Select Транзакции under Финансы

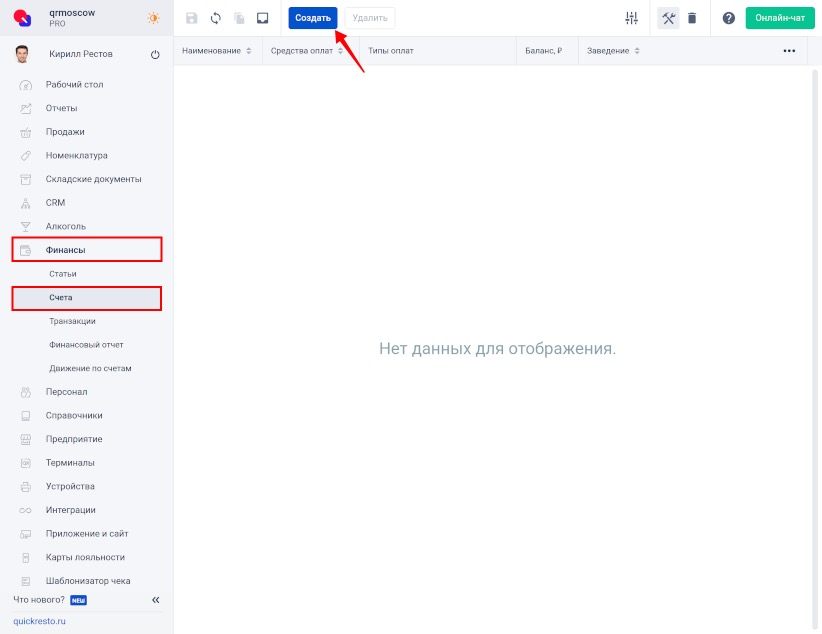click(72, 321)
